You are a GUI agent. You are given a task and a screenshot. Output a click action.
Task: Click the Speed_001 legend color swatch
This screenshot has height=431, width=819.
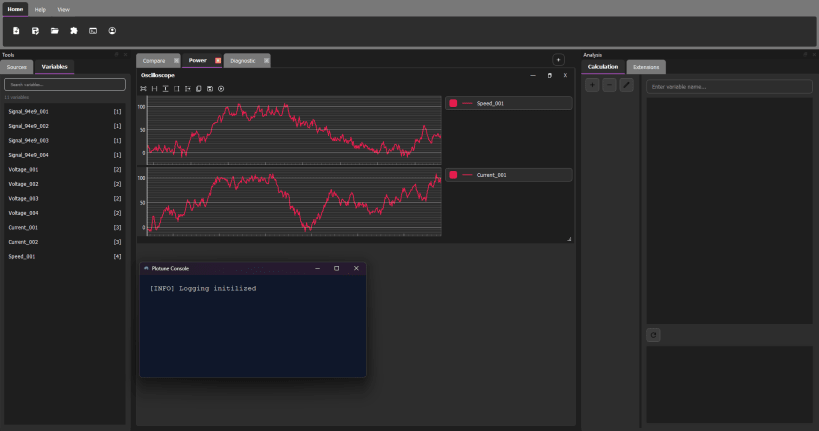point(453,103)
